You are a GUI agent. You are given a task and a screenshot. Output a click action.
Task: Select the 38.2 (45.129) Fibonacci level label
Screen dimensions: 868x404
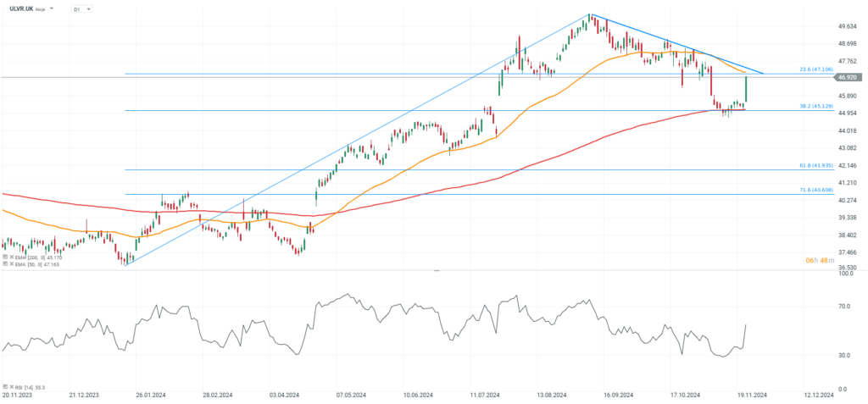coord(815,106)
